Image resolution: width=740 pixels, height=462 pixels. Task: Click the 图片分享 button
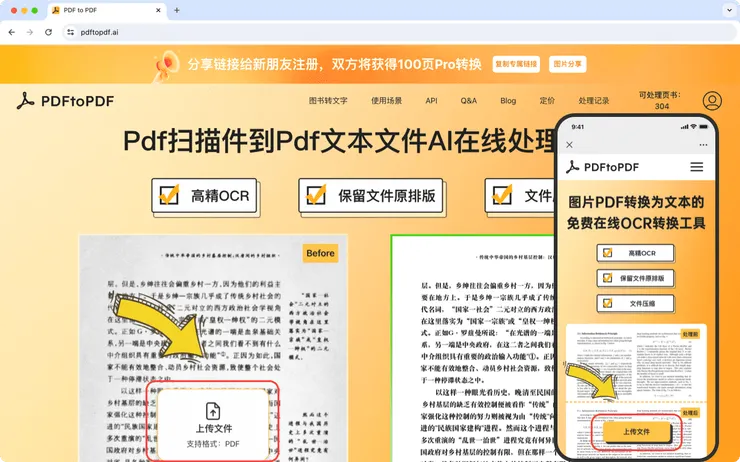tap(567, 64)
